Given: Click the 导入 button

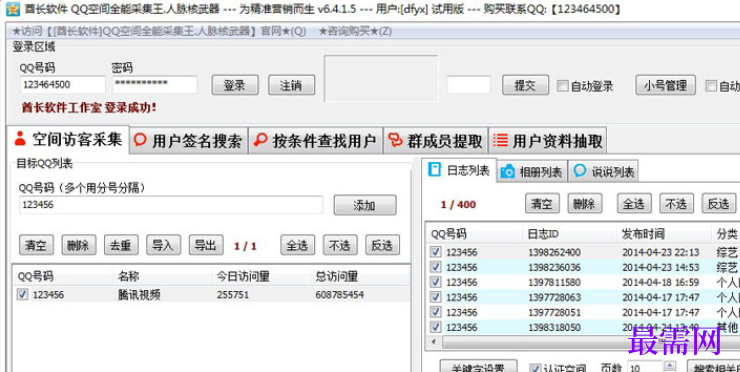Looking at the screenshot, I should coord(163,245).
